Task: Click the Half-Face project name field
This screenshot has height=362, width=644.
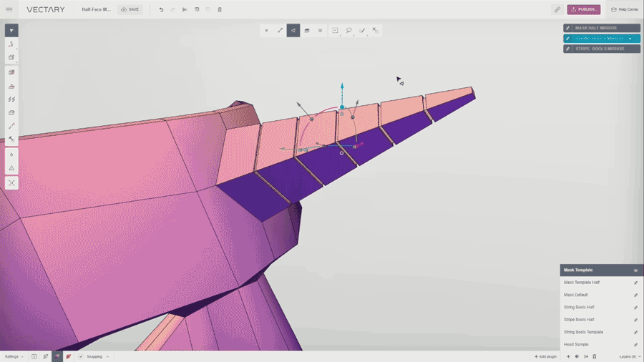Action: point(97,9)
